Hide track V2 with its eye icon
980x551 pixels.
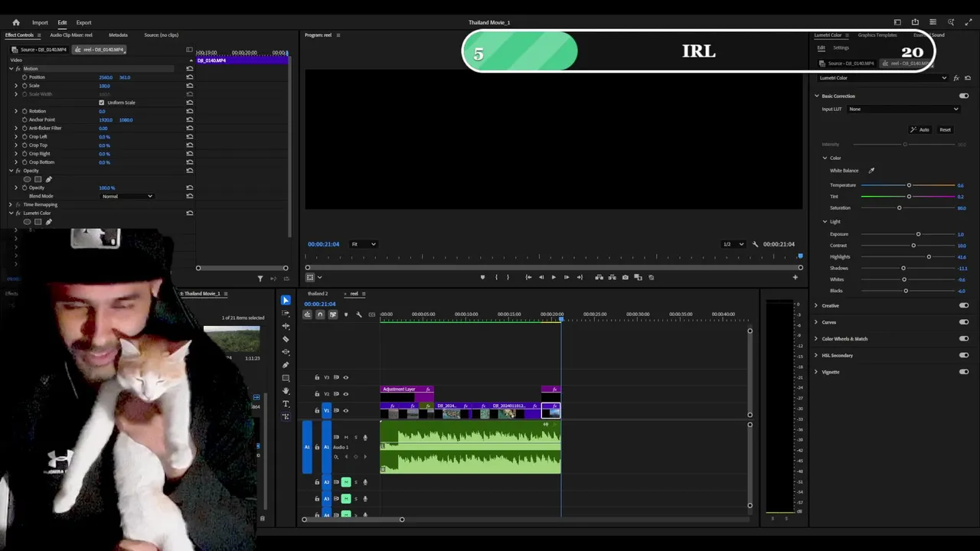coord(345,394)
